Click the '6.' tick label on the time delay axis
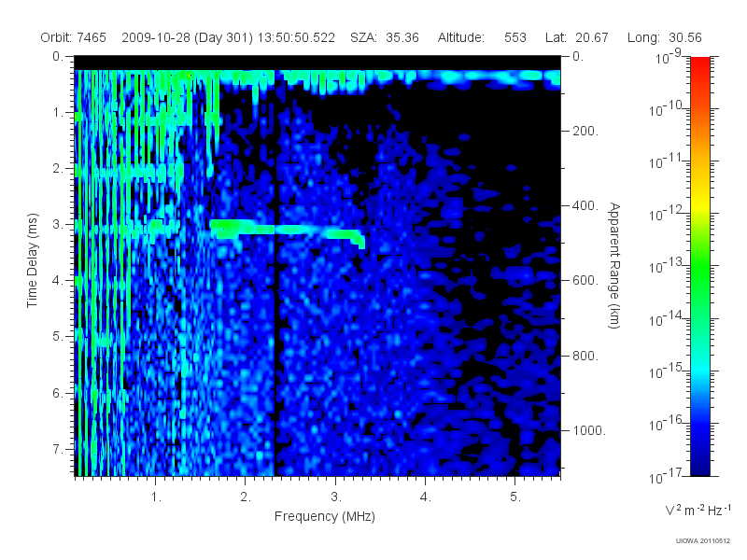747x560 pixels. [58, 393]
